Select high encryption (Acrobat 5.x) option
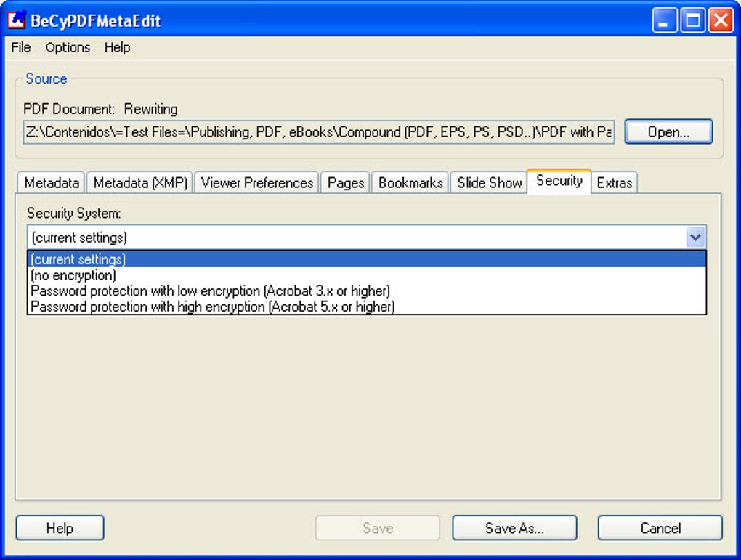Viewport: 741px width, 560px height. (367, 307)
